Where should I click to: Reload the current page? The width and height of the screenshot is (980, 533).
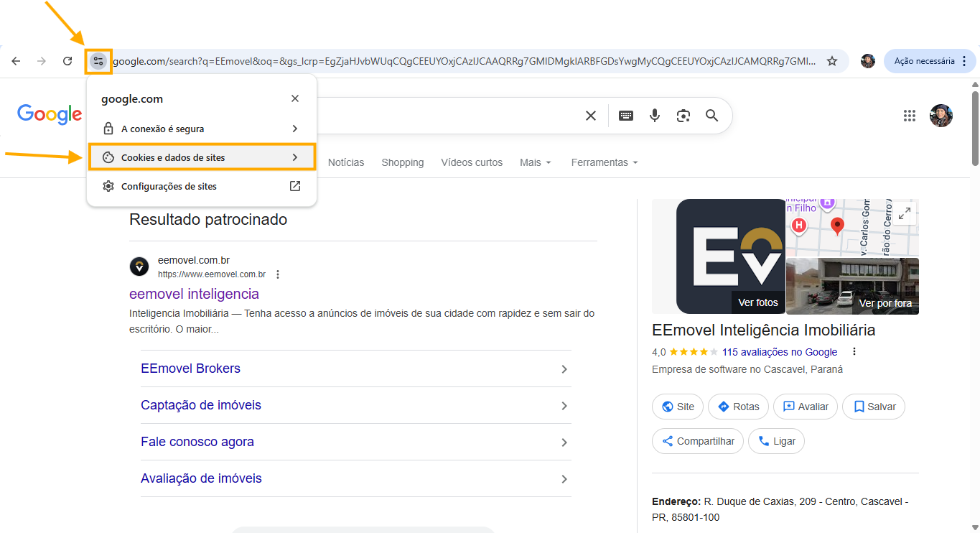[67, 61]
